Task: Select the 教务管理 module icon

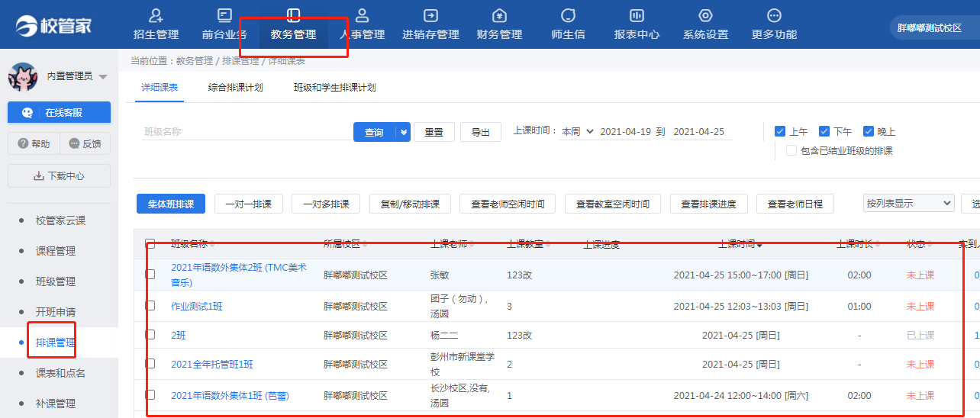Action: [293, 15]
